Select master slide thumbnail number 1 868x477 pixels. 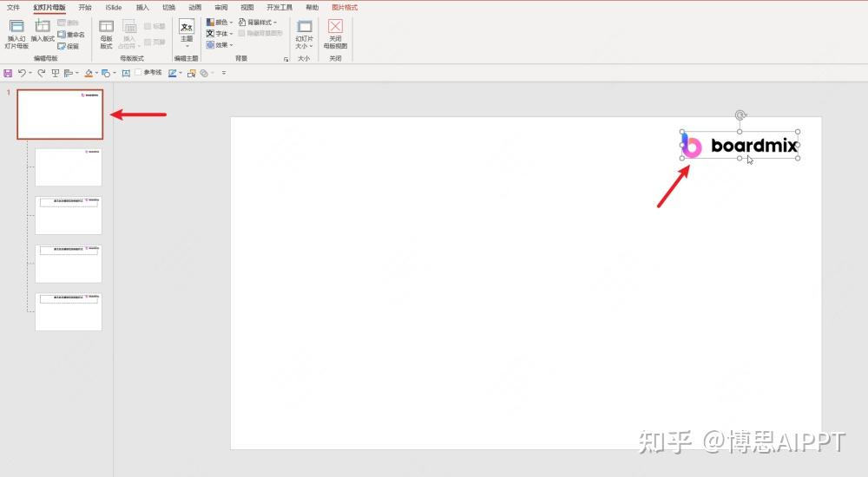(60, 114)
